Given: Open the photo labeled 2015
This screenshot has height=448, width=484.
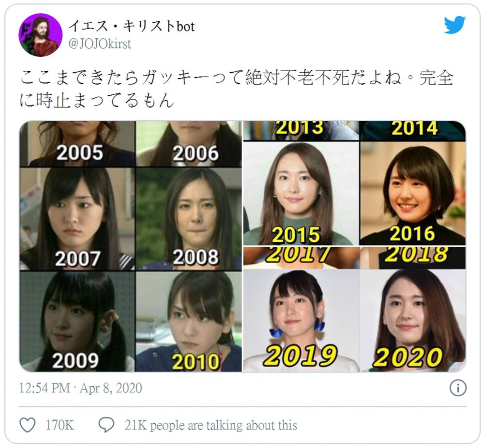Looking at the screenshot, I should click(301, 193).
